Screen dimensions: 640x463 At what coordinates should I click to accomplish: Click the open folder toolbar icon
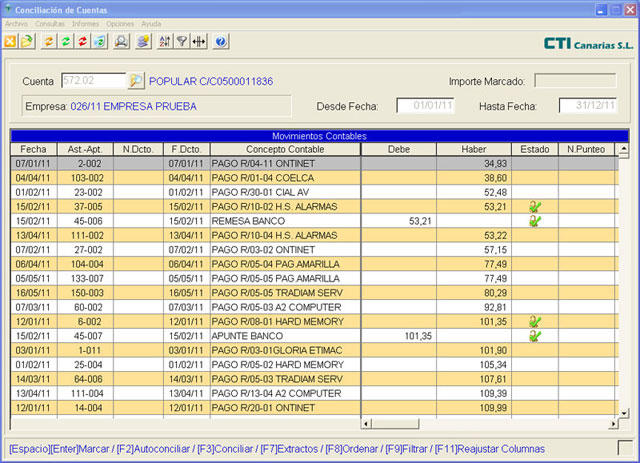point(25,41)
